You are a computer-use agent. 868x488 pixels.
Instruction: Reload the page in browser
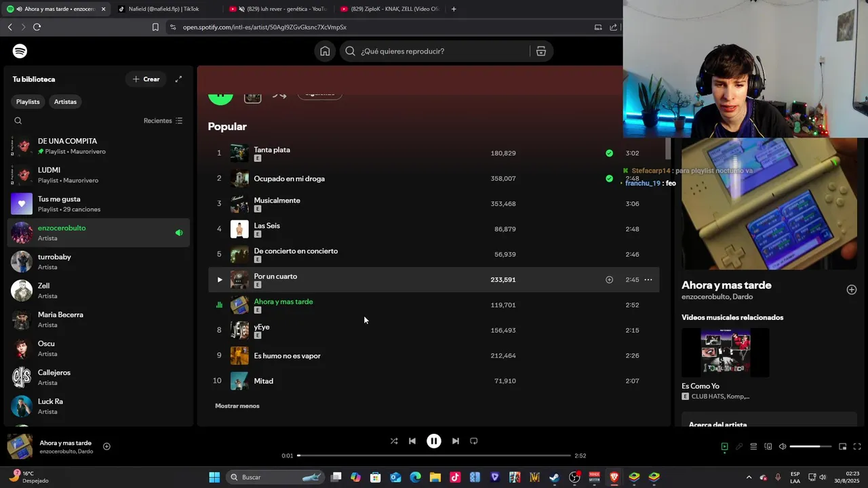click(37, 27)
